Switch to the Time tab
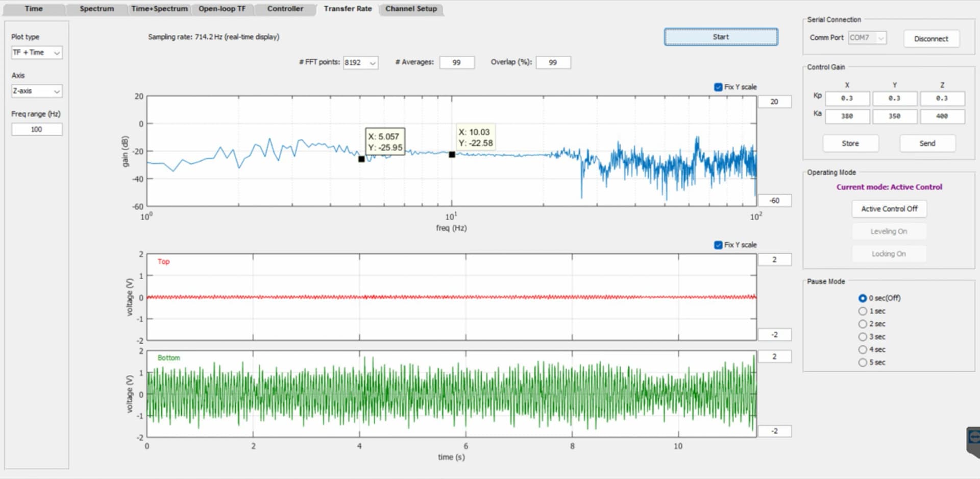The width and height of the screenshot is (980, 479). [34, 9]
